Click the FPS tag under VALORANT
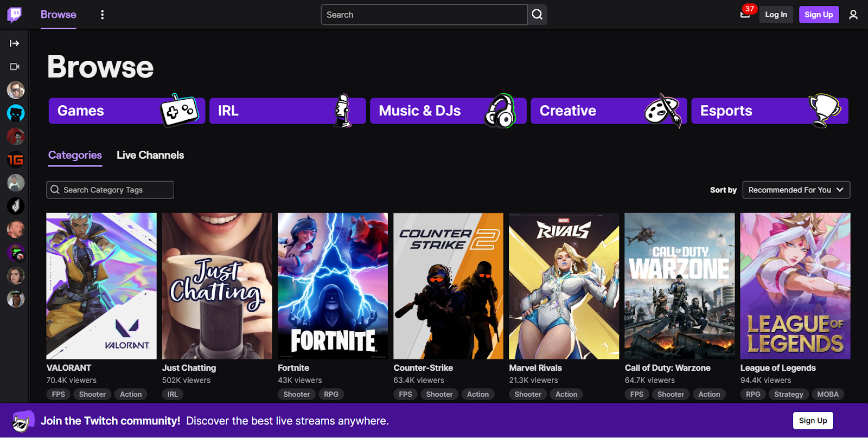 pyautogui.click(x=59, y=395)
